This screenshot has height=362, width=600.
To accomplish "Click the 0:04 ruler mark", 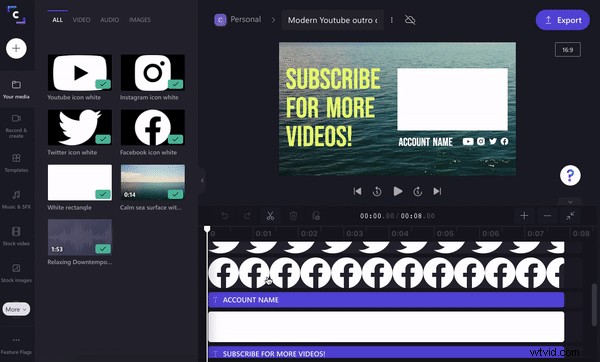I will pos(400,233).
